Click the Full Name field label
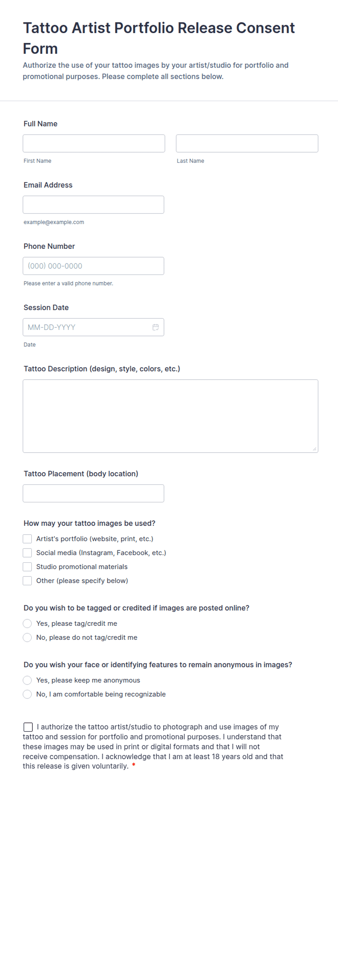The image size is (338, 980). (x=40, y=123)
